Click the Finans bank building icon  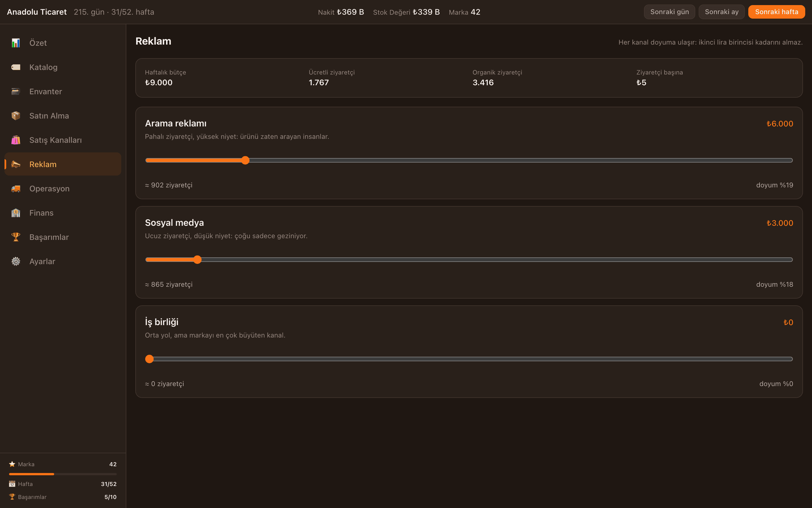(x=16, y=213)
